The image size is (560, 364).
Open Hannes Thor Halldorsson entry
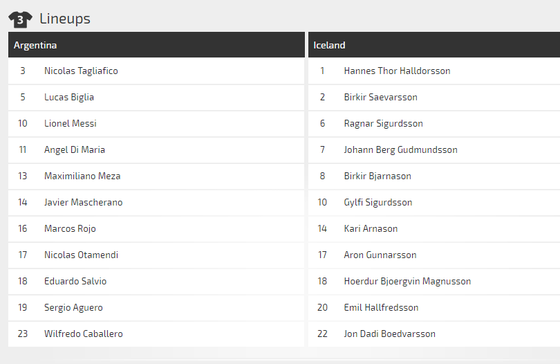tap(397, 71)
